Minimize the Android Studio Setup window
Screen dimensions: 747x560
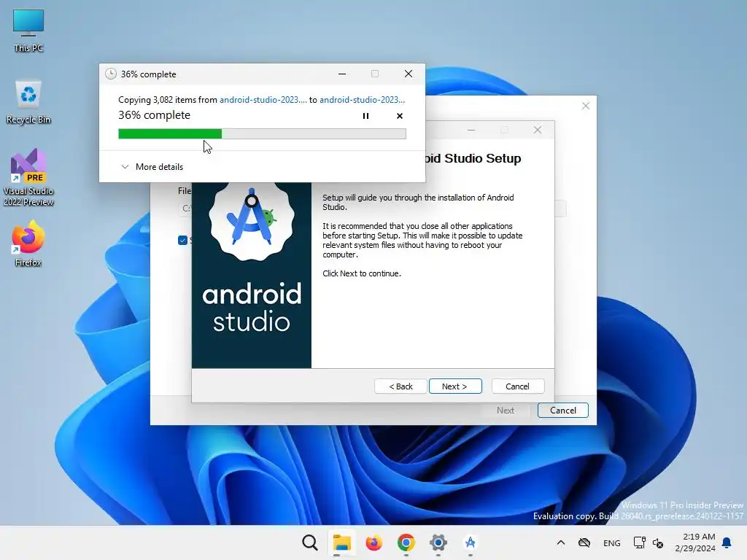point(471,130)
